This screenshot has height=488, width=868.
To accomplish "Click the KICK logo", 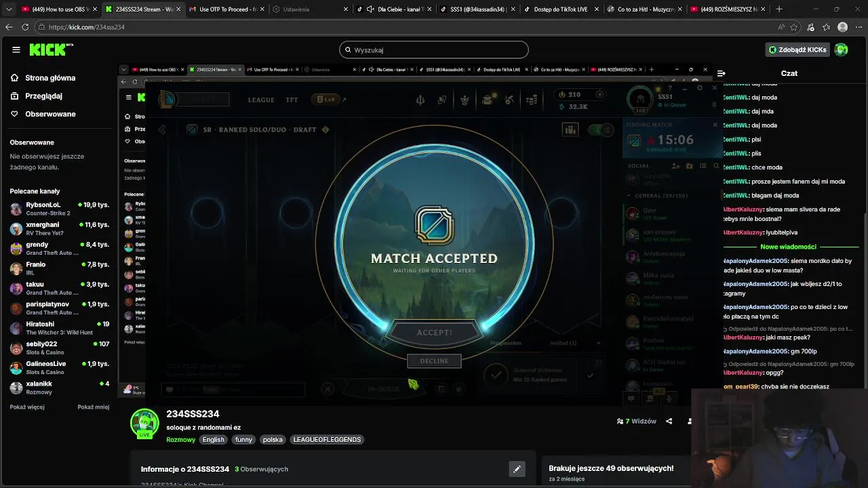I will coord(51,49).
